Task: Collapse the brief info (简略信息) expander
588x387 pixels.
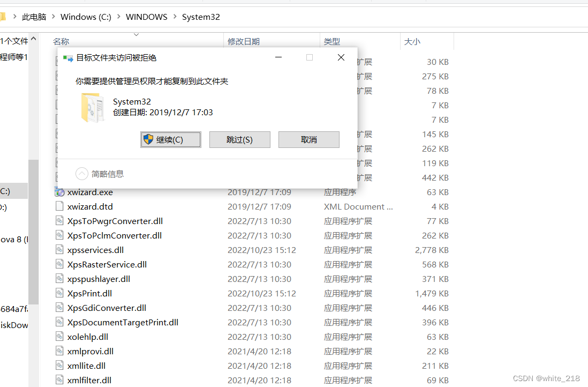Action: pyautogui.click(x=82, y=174)
